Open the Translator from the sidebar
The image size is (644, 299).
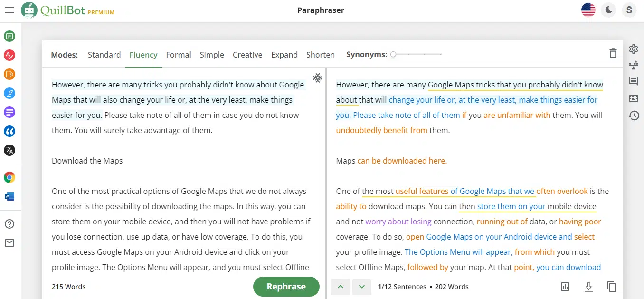(x=10, y=150)
